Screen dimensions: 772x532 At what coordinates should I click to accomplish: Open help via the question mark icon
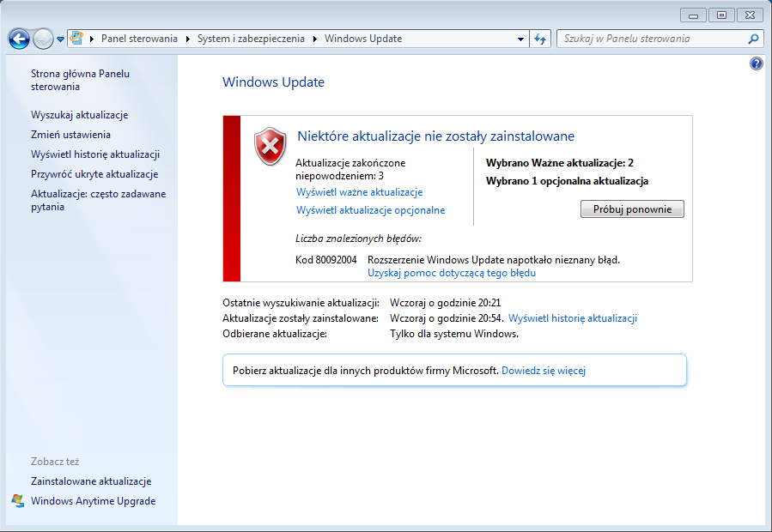point(755,63)
